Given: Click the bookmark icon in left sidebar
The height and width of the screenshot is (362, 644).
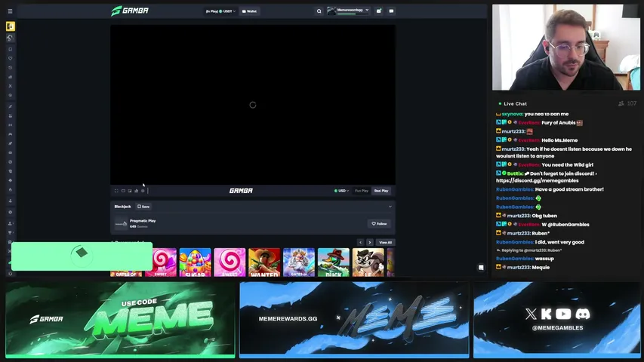Looking at the screenshot, I should point(11,49).
